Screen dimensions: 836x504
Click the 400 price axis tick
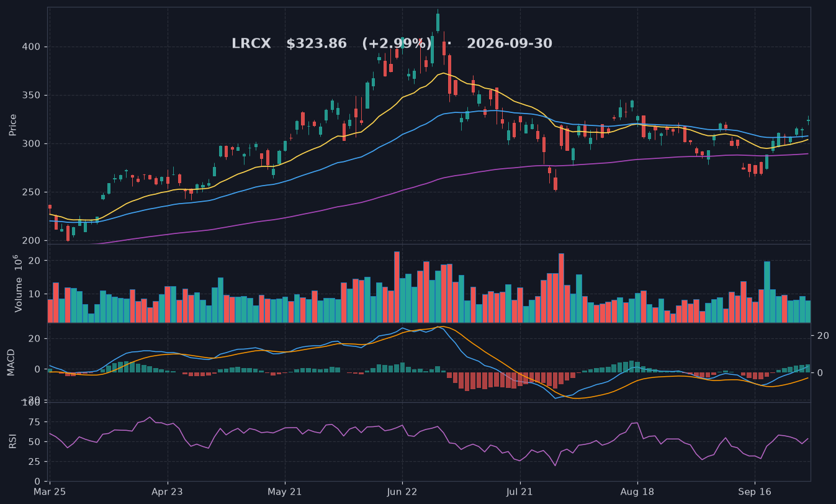[32, 47]
